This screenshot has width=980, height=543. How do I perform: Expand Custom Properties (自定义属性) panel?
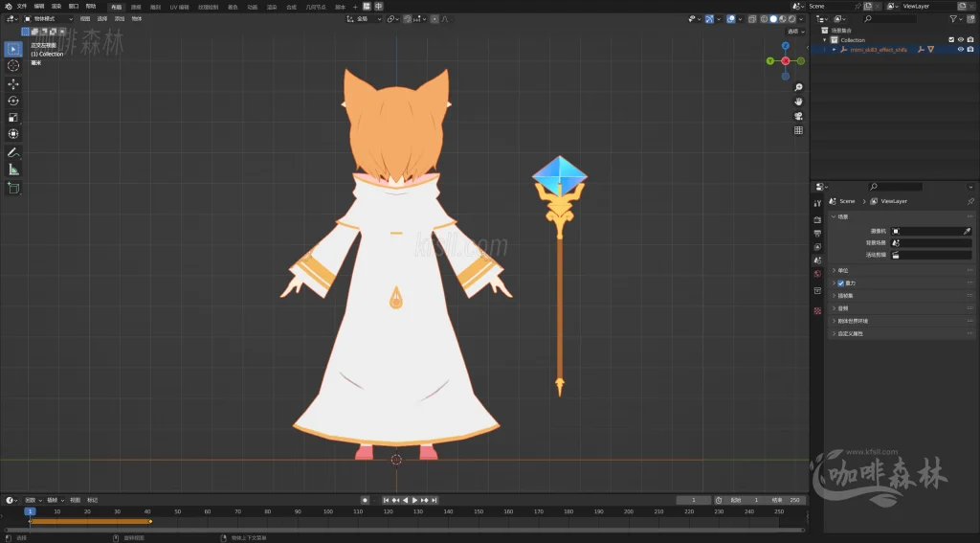pyautogui.click(x=850, y=334)
